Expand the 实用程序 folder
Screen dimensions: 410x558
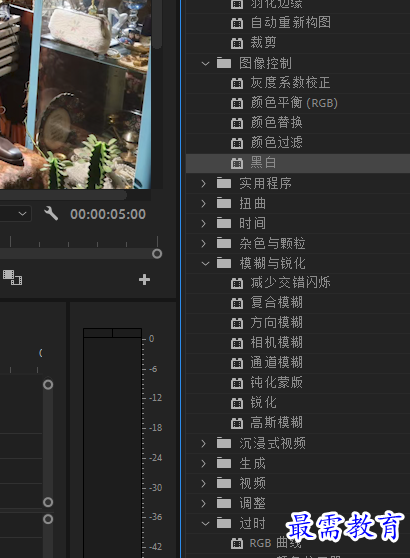(x=204, y=184)
